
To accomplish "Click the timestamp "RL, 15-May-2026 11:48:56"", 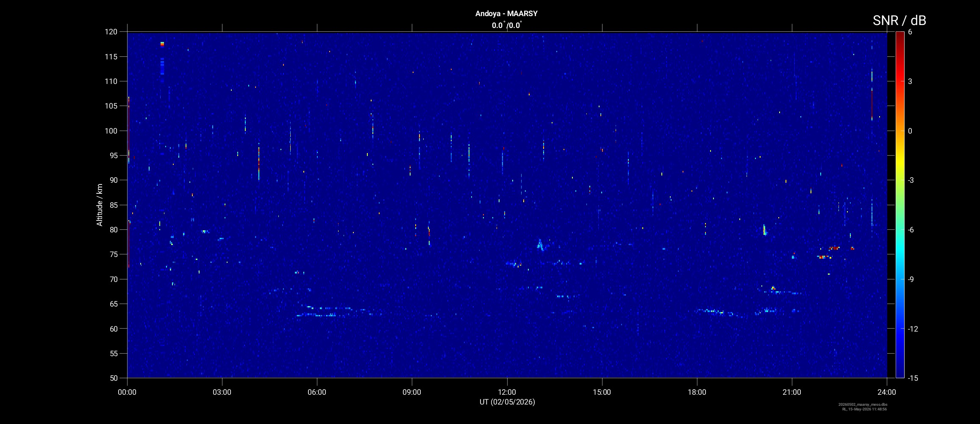I will pos(864,409).
